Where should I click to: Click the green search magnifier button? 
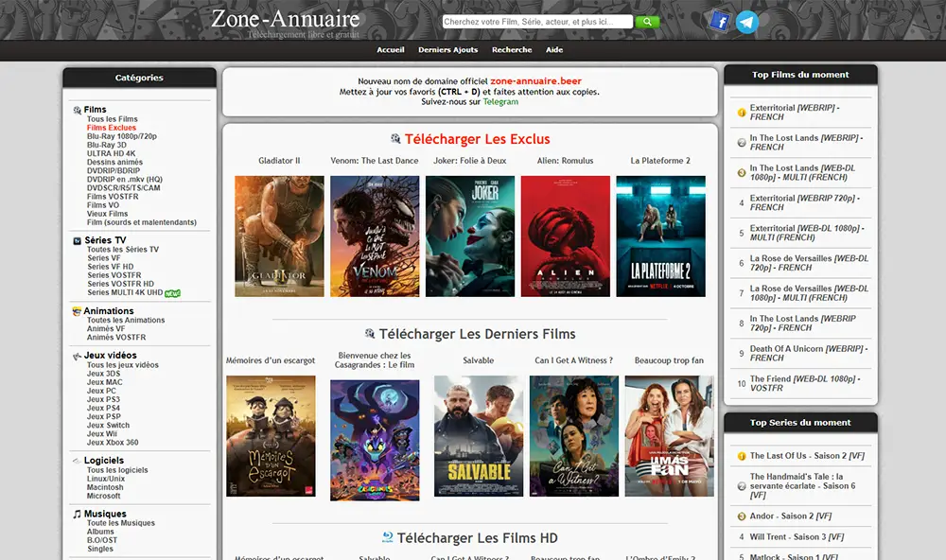[647, 22]
